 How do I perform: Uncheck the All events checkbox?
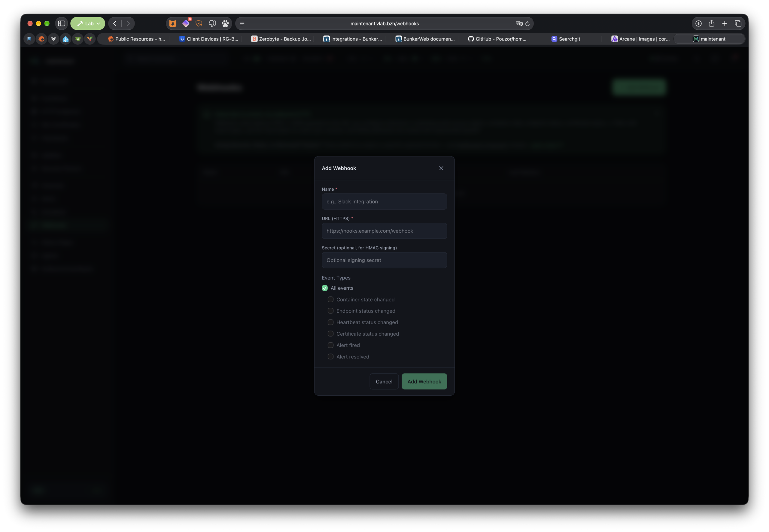(x=324, y=288)
